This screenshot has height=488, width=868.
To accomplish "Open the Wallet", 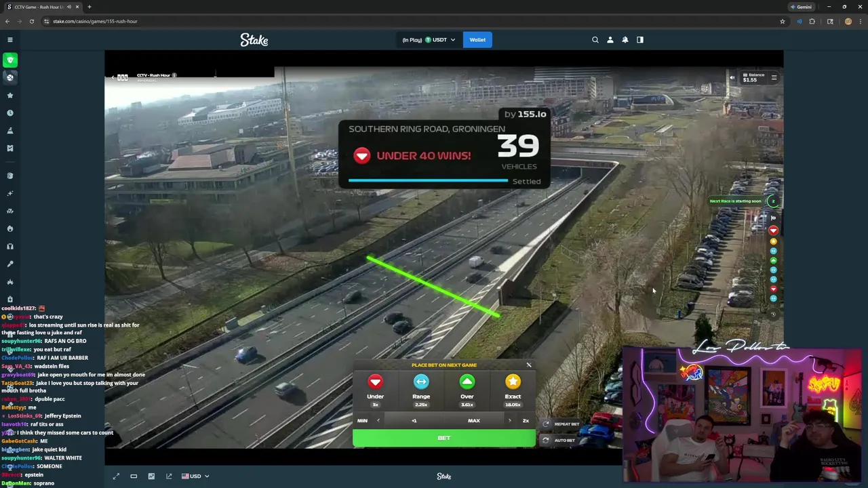I will (x=477, y=40).
